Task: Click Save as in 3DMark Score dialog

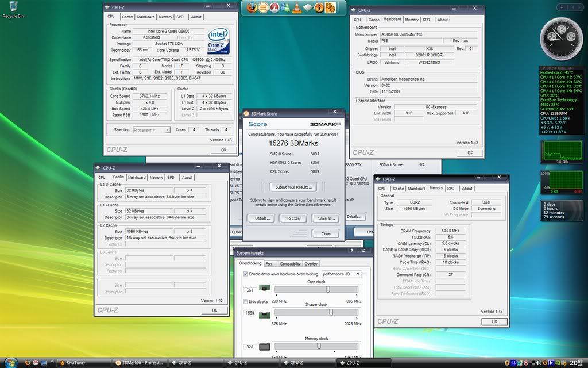Action: 326,218
